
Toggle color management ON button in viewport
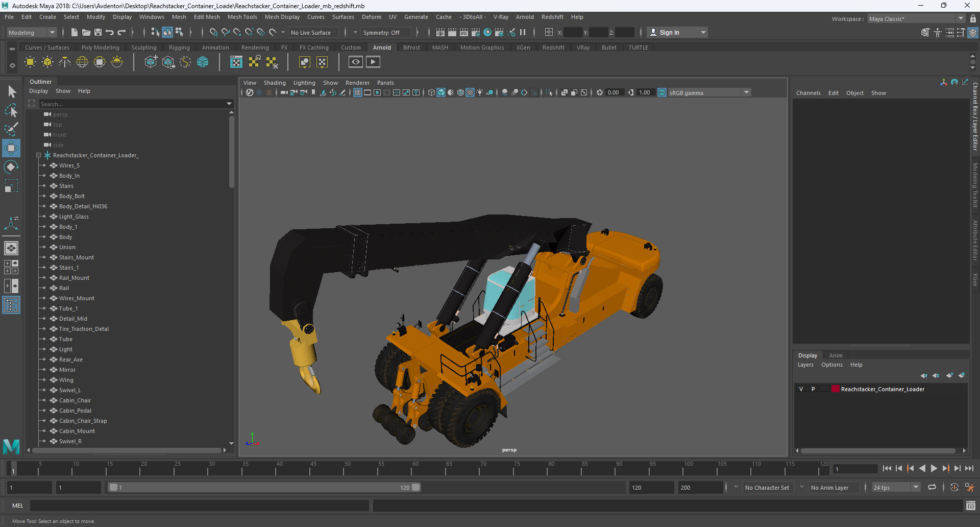[662, 92]
